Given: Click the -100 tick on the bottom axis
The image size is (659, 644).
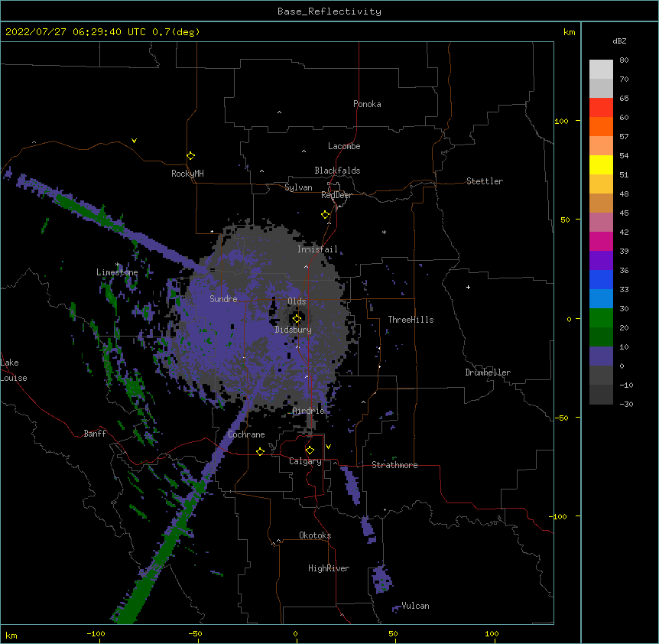Looking at the screenshot, I should coord(96,633).
